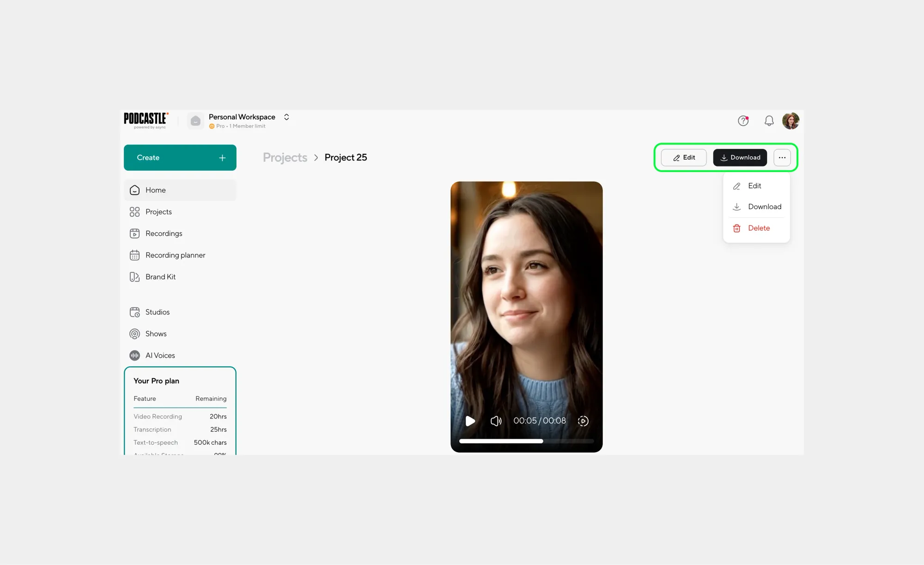The height and width of the screenshot is (565, 924).
Task: Select Download in the dropdown menu
Action: (764, 207)
